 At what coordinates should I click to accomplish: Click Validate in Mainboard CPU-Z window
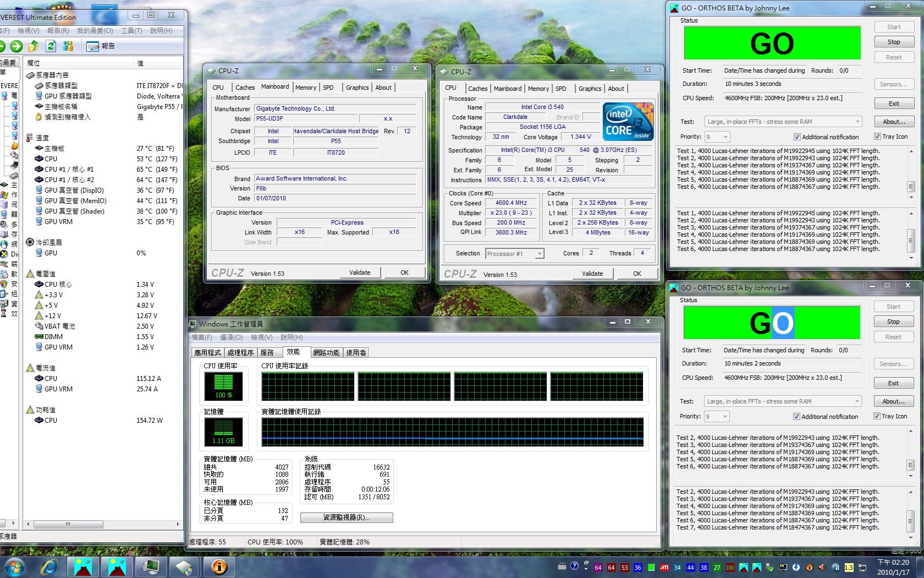point(360,272)
